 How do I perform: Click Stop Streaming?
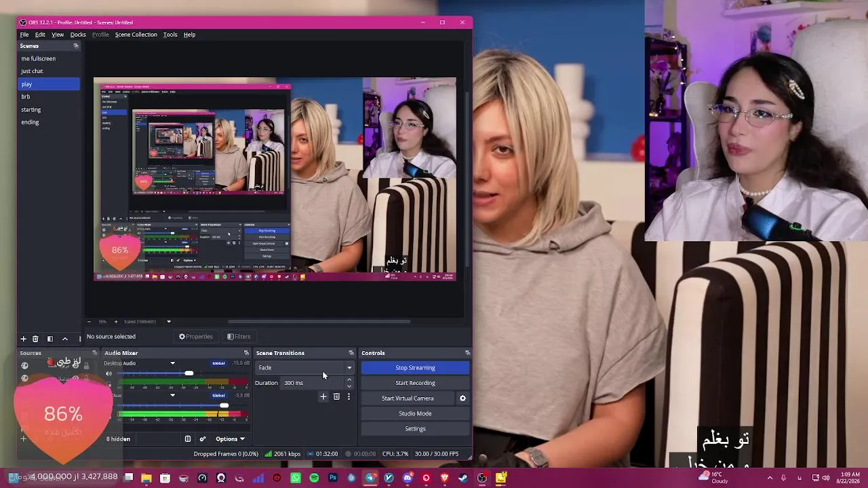tap(415, 368)
